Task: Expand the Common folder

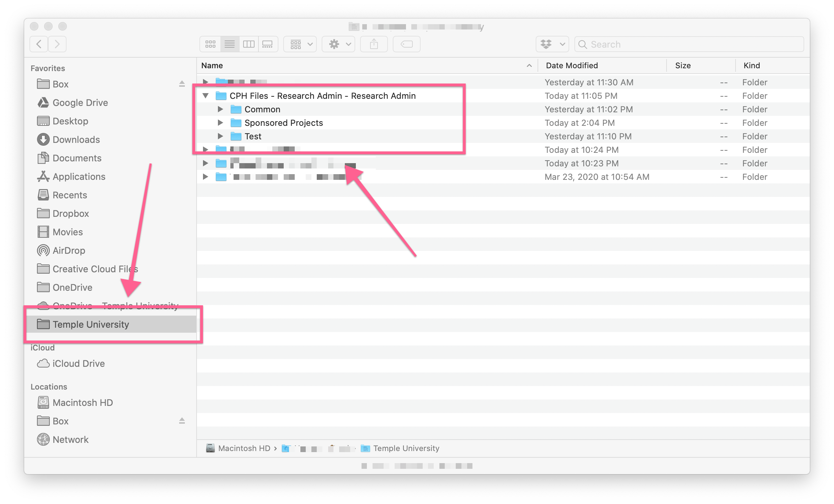Action: tap(220, 109)
